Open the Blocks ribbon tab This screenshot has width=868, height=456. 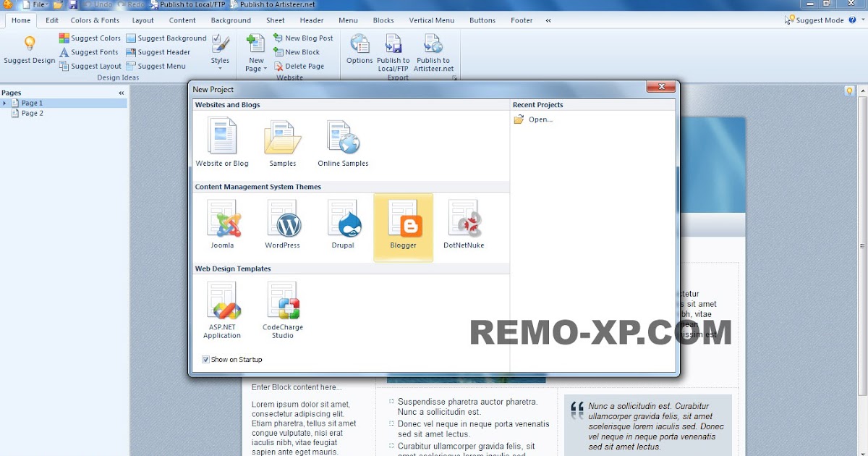tap(383, 20)
